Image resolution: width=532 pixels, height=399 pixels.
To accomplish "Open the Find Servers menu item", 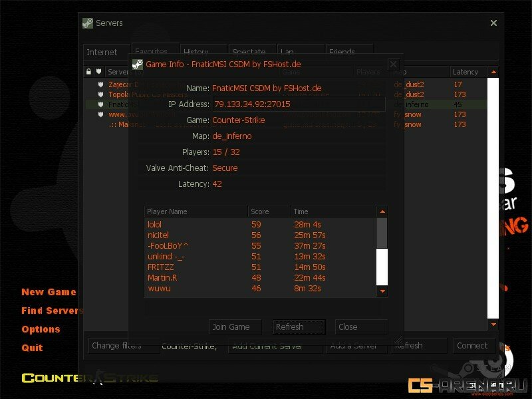I will [51, 311].
